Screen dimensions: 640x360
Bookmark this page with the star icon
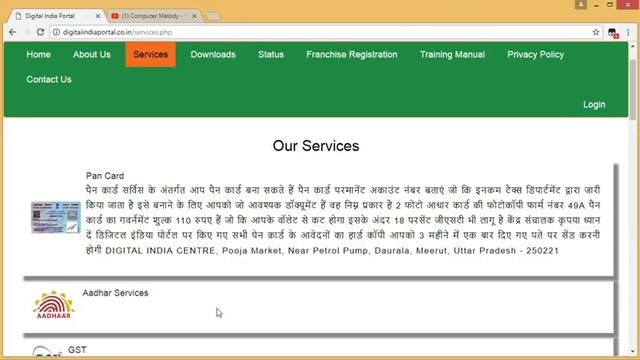[x=596, y=32]
